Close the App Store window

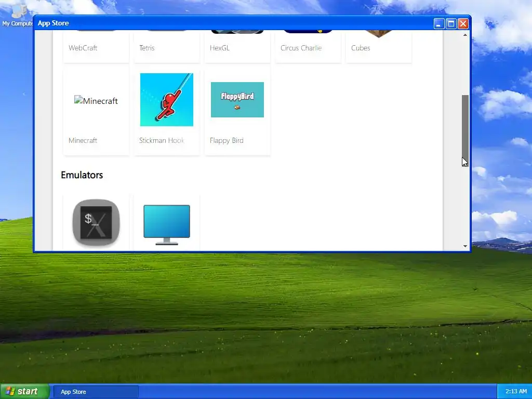coord(463,23)
